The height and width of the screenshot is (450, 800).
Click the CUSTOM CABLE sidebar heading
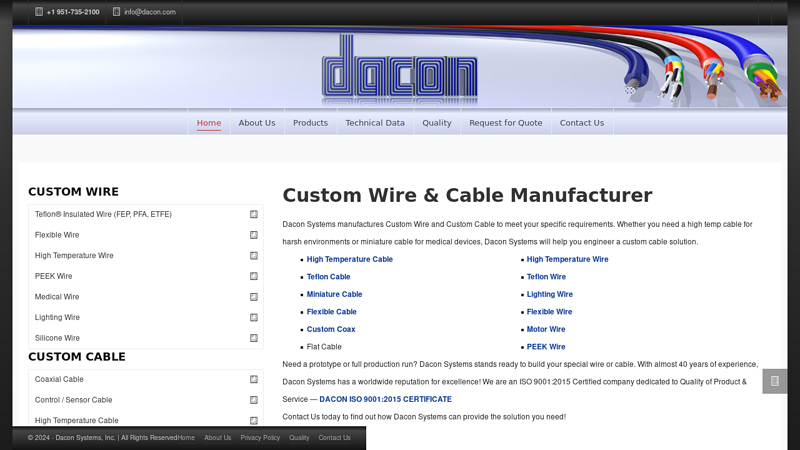click(77, 357)
